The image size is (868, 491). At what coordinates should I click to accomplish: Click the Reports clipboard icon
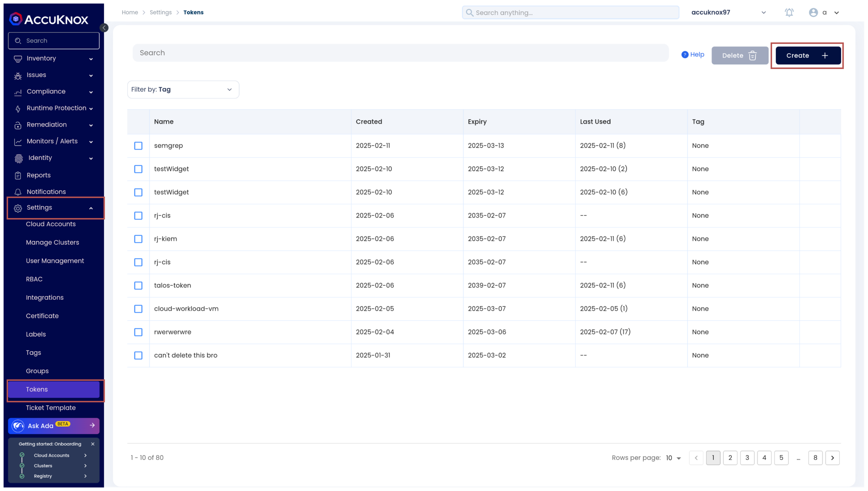pos(18,176)
